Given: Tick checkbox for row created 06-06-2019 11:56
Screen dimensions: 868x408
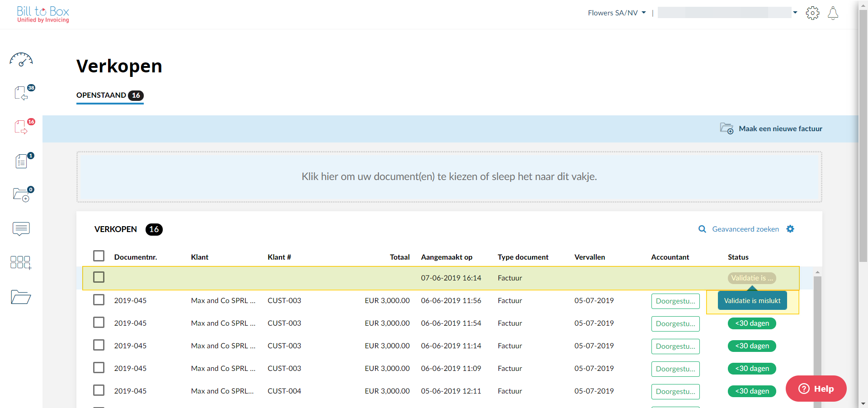Looking at the screenshot, I should pyautogui.click(x=99, y=300).
